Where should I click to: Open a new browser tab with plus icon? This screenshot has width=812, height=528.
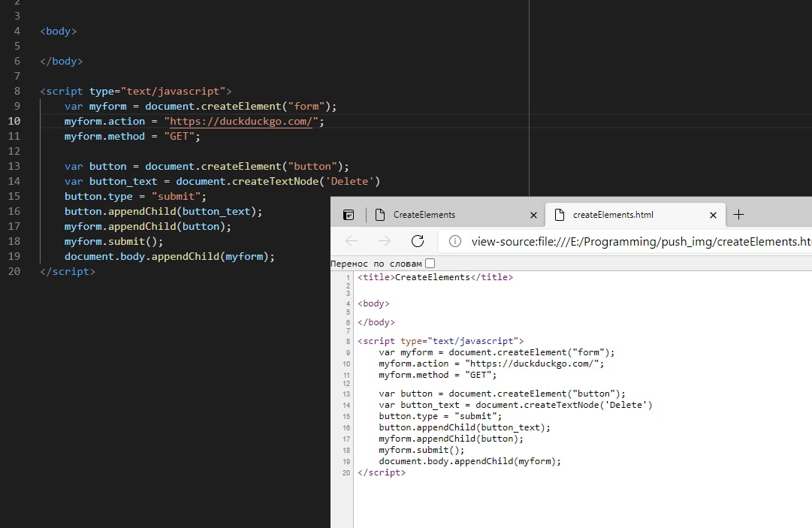(738, 214)
